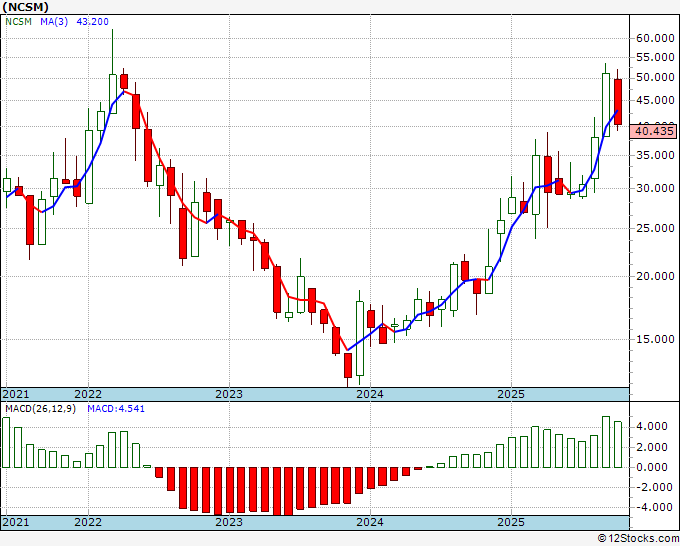Image resolution: width=680 pixels, height=546 pixels.
Task: Click 2022 on the price chart timeline
Action: click(x=88, y=394)
